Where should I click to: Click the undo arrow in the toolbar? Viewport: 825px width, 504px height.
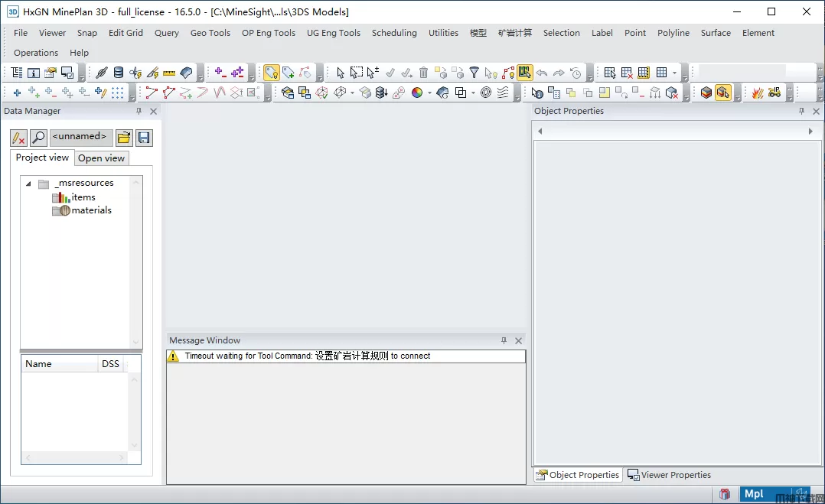click(x=542, y=73)
